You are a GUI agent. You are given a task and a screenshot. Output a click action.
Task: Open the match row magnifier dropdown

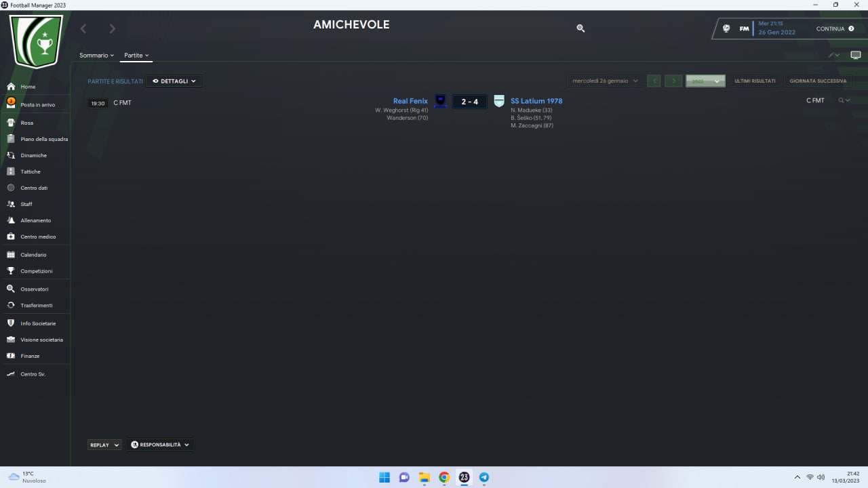tap(844, 100)
